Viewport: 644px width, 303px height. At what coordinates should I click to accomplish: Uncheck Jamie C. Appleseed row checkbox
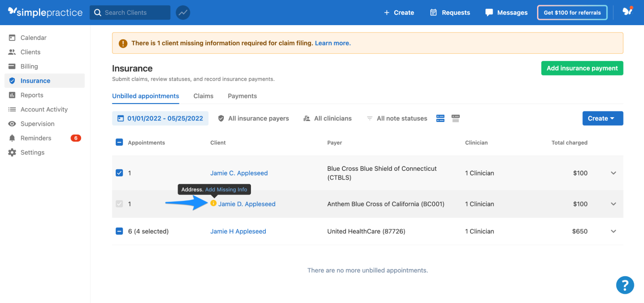click(x=119, y=173)
